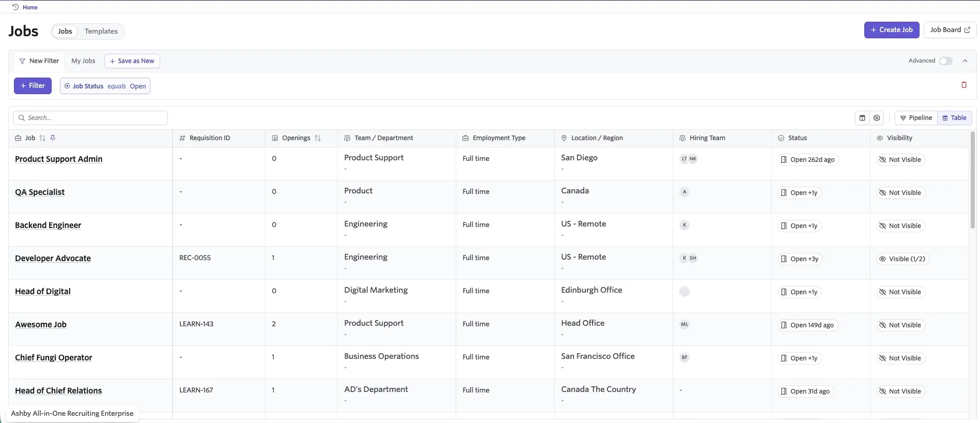
Task: Click the empty avatar for Head of Digital
Action: point(685,291)
